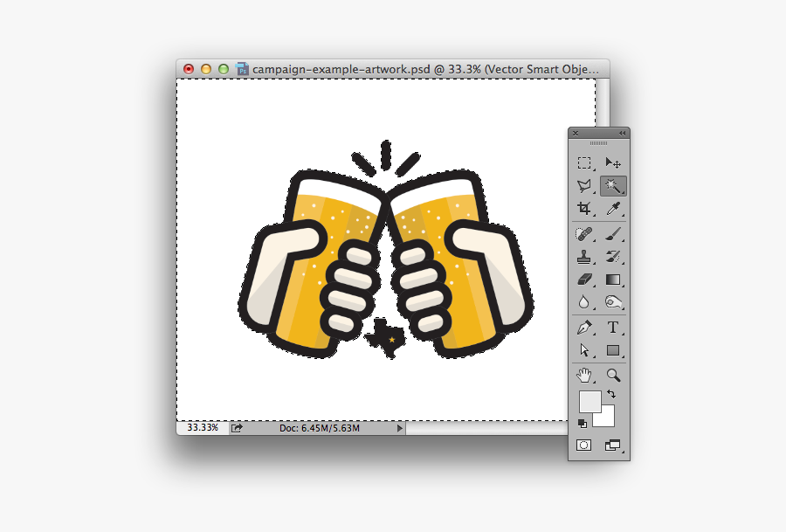Image resolution: width=786 pixels, height=532 pixels.
Task: Select the Magic Wand tool
Action: pyautogui.click(x=612, y=185)
